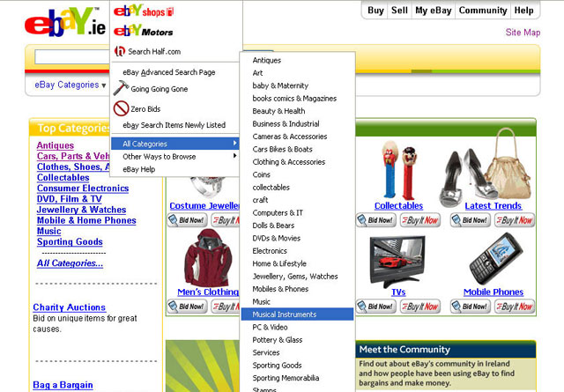The width and height of the screenshot is (564, 392).
Task: Open the TVs product link
Action: pos(398,292)
